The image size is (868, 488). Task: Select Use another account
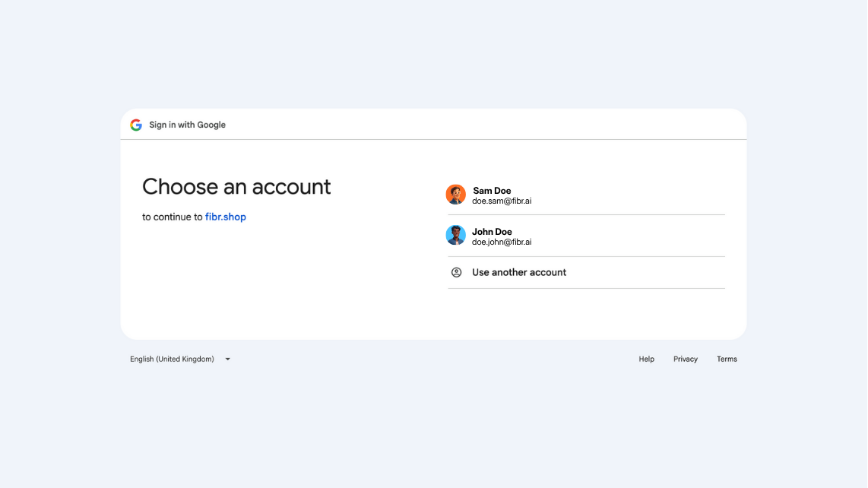[x=518, y=273]
